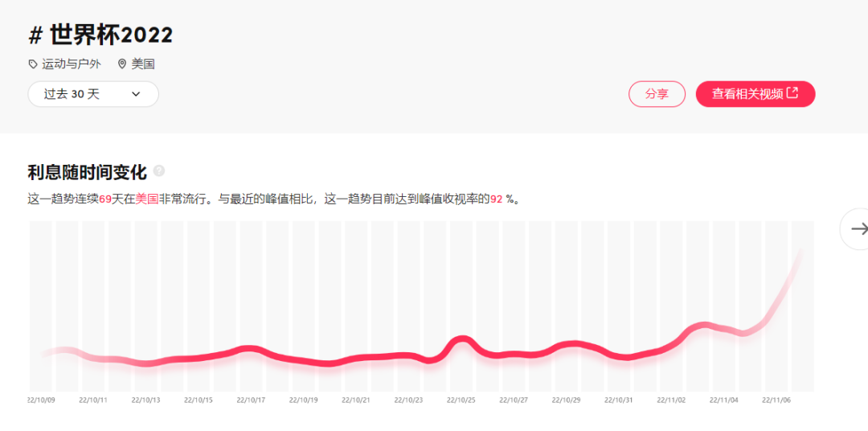
Task: Select the 22/10/25 date marker
Action: tap(461, 400)
